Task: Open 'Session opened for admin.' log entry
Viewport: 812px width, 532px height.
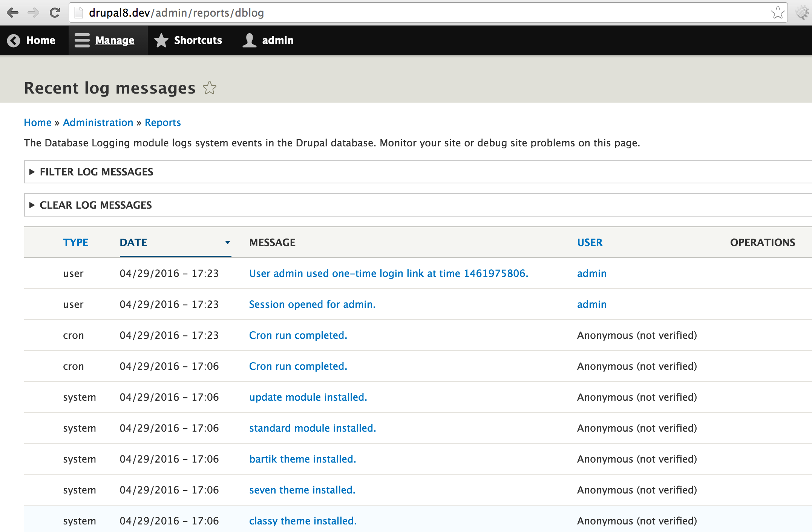Action: (x=312, y=304)
